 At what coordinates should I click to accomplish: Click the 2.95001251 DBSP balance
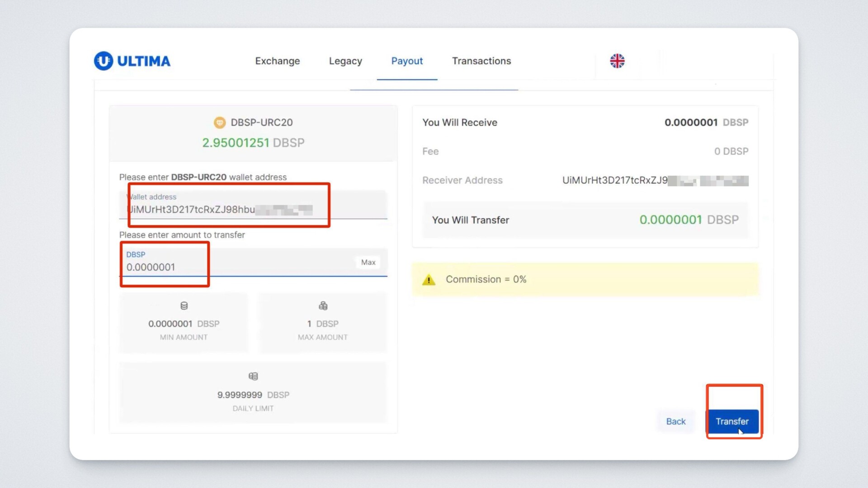point(253,143)
